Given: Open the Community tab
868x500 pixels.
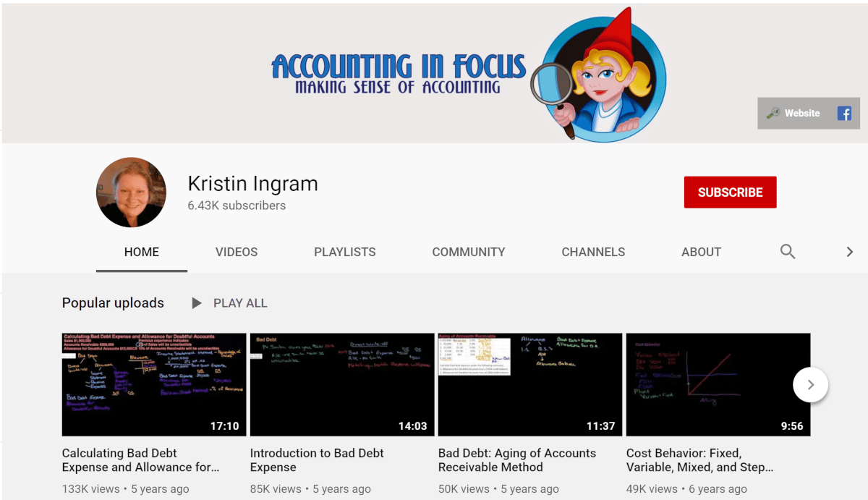Looking at the screenshot, I should point(469,252).
